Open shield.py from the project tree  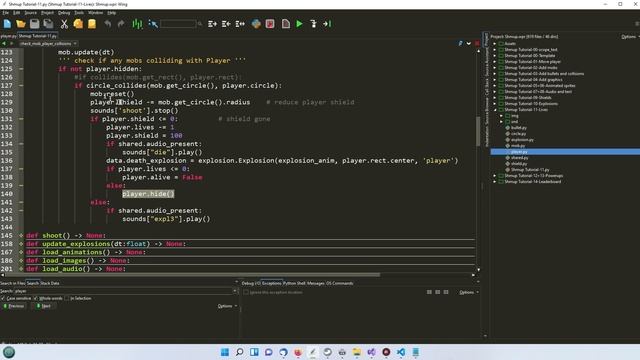(519, 164)
